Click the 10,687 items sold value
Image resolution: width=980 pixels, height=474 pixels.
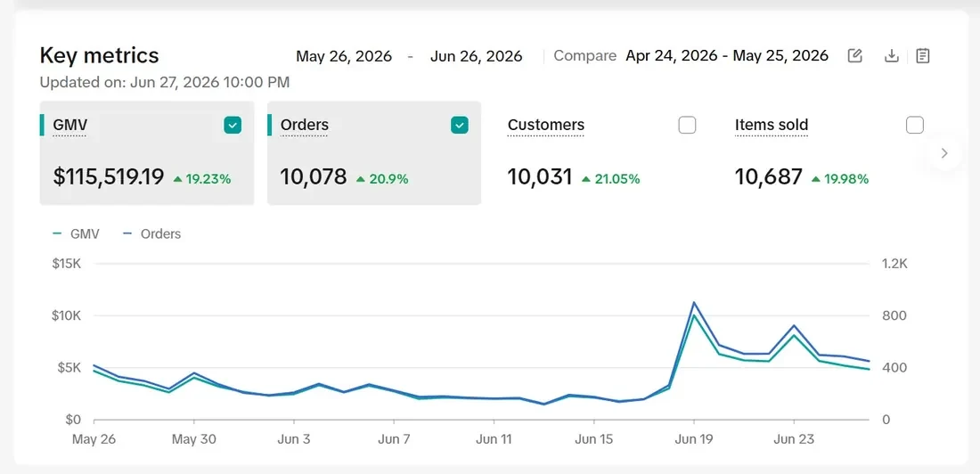click(769, 177)
